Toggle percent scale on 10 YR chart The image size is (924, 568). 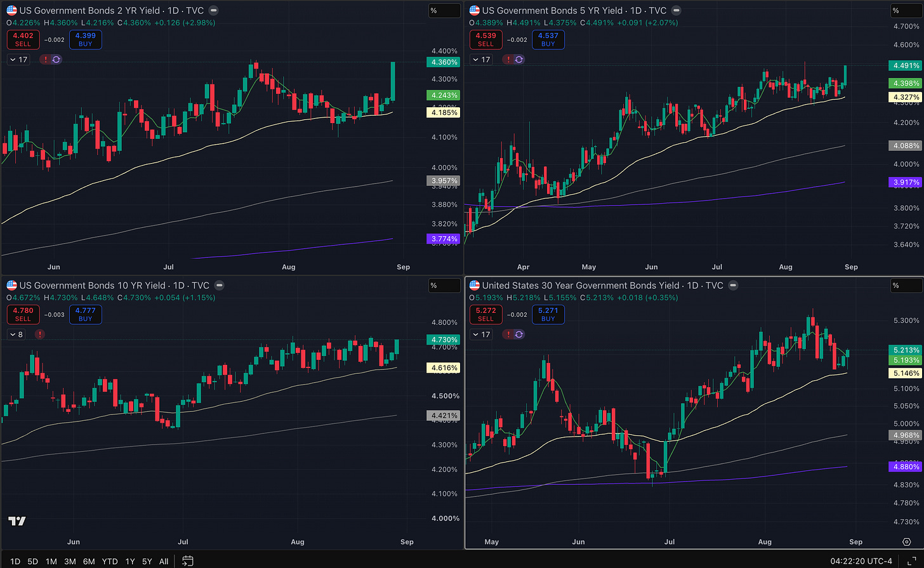point(444,286)
